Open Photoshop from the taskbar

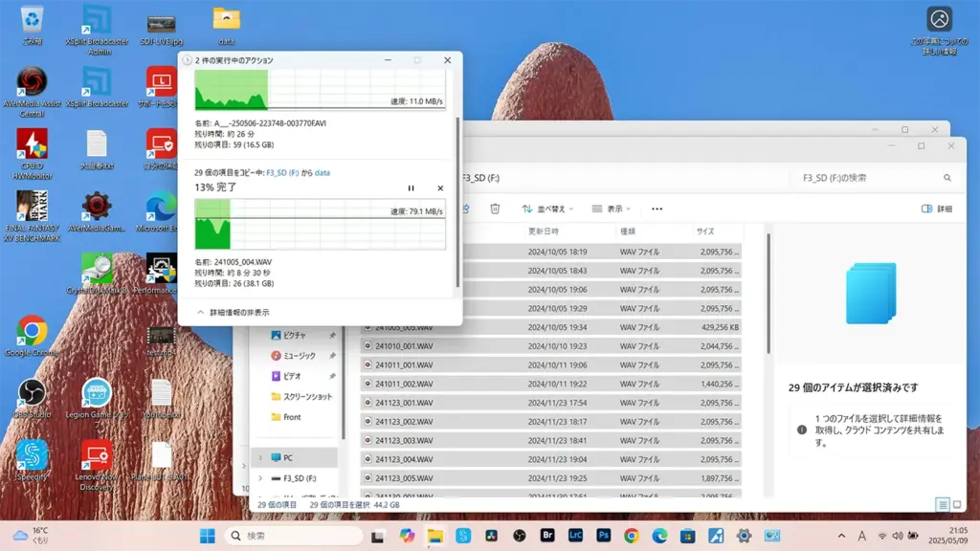tap(604, 536)
